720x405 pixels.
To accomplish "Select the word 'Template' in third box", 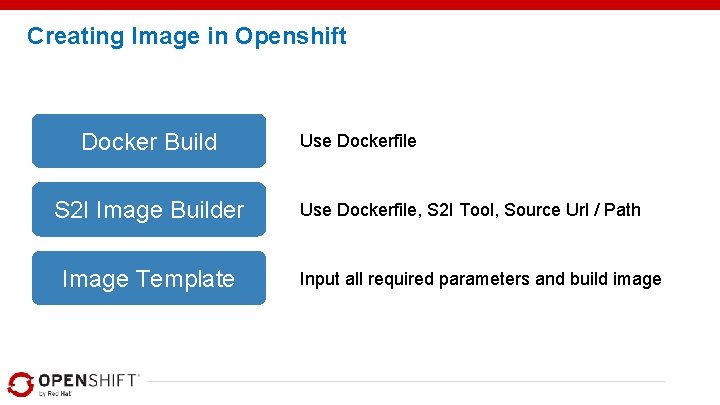I will point(185,279).
